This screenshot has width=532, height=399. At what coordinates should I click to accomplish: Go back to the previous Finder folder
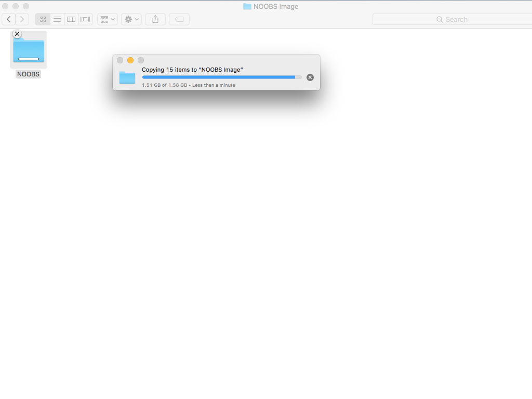click(9, 19)
